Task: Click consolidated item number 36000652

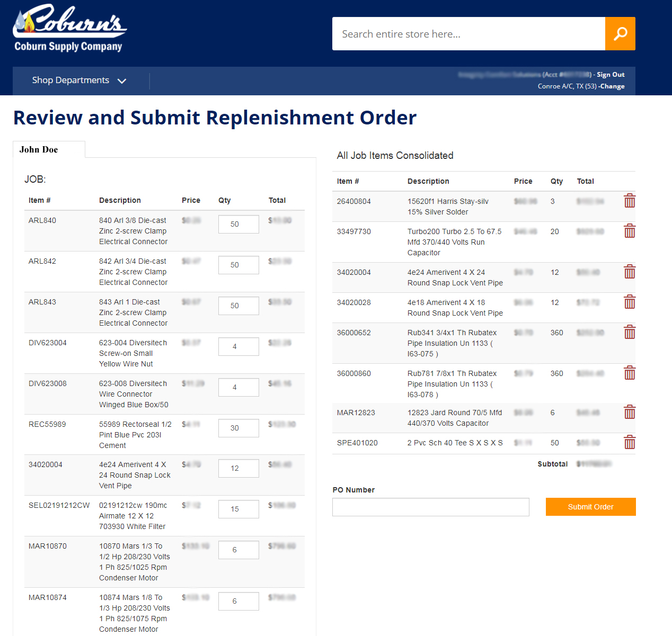Action: click(x=354, y=333)
